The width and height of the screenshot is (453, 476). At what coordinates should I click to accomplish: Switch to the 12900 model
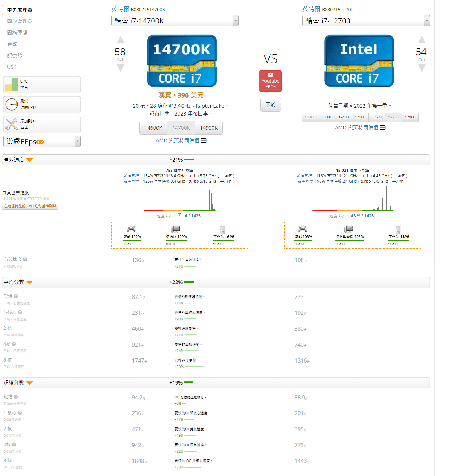click(x=410, y=117)
